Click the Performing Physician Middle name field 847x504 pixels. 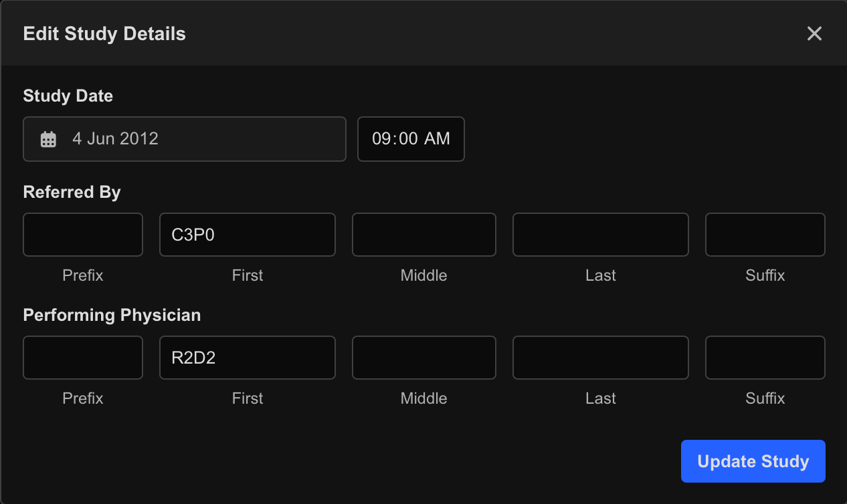(424, 358)
